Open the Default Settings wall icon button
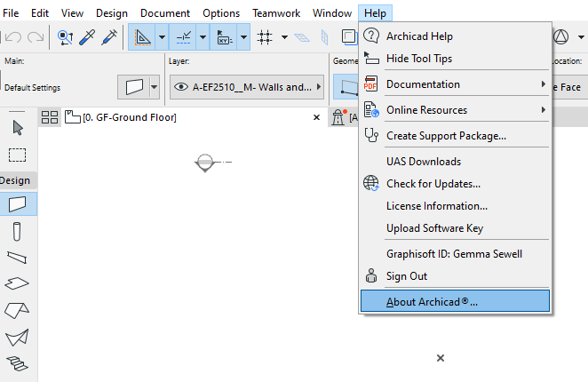This screenshot has width=588, height=382. pyautogui.click(x=134, y=87)
